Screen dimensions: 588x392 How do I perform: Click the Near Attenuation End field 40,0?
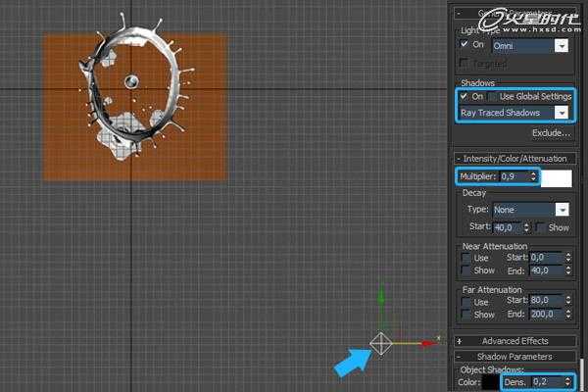[547, 270]
